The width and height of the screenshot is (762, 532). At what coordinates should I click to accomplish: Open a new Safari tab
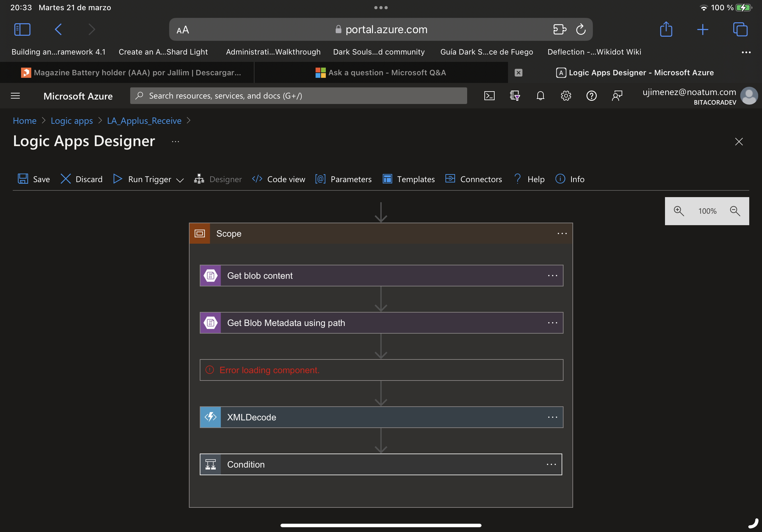(703, 30)
